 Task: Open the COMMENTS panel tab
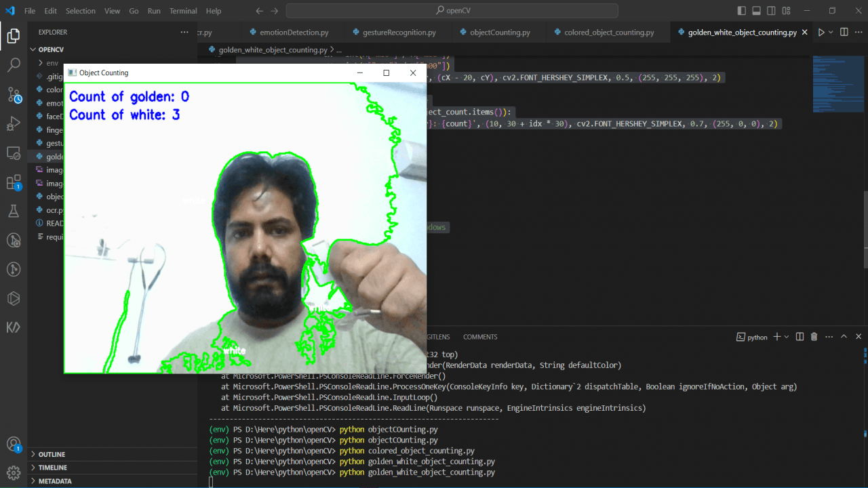point(480,337)
